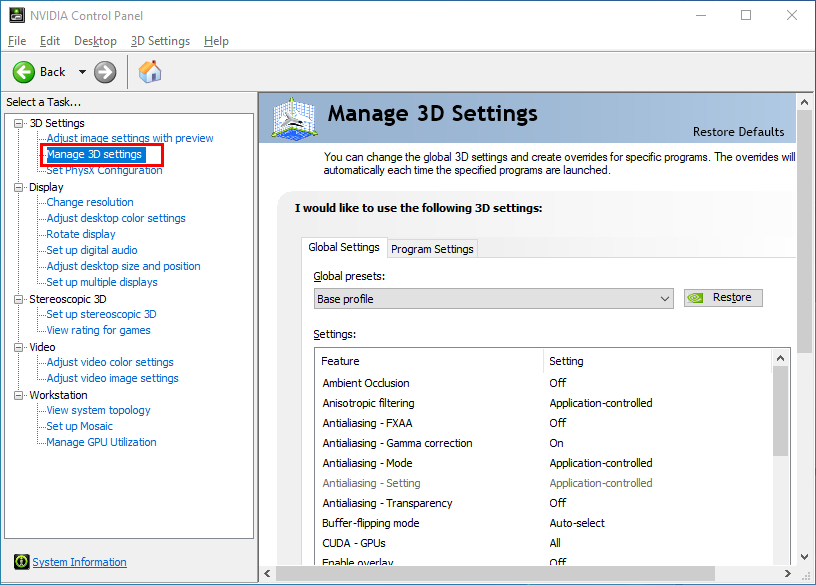Open Change resolution task
Image resolution: width=816 pixels, height=585 pixels.
90,202
